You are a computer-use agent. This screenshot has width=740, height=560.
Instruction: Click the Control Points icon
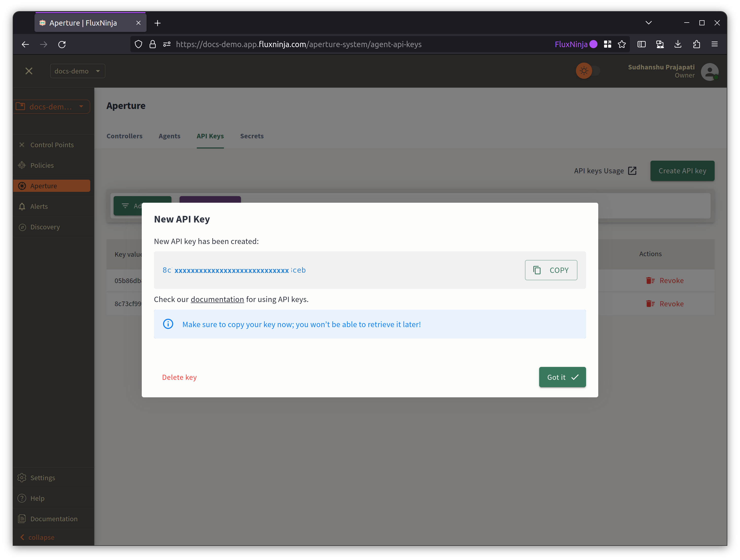22,145
